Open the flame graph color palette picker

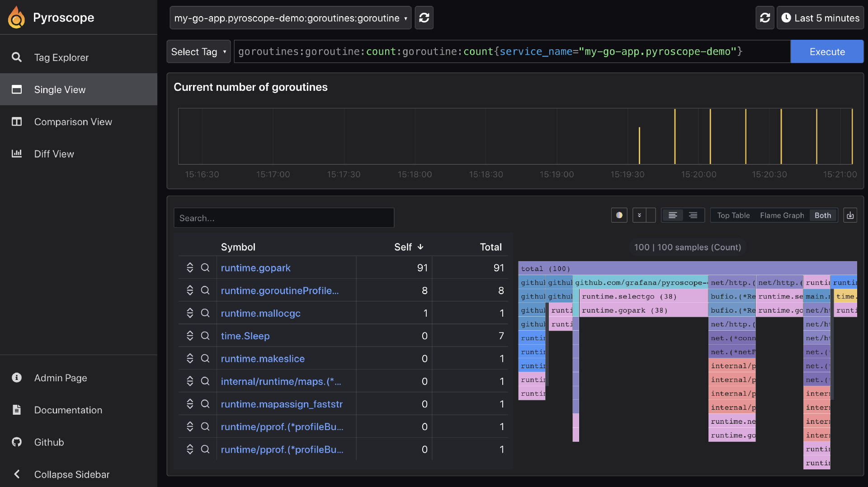pyautogui.click(x=619, y=215)
